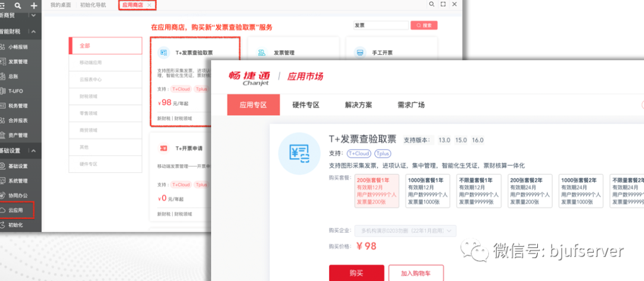Click the search field containing 发票
Image resolution: width=644 pixels, height=281 pixels.
coord(380,26)
